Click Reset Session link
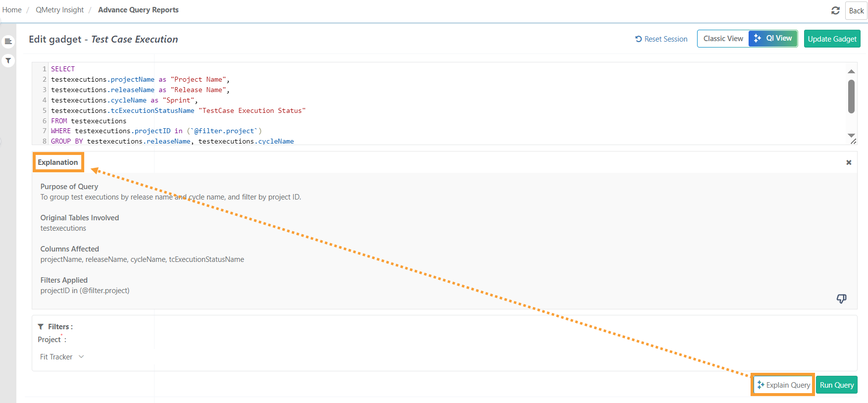The width and height of the screenshot is (868, 403). pos(661,39)
